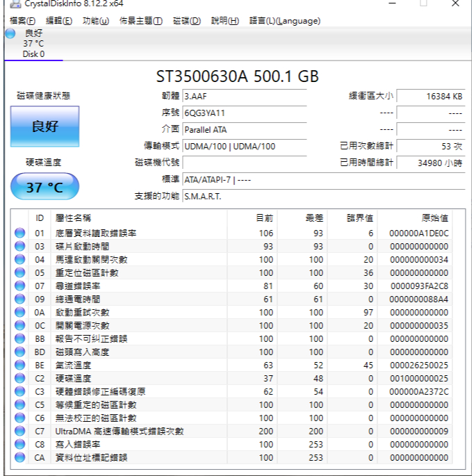Click the status orb for 總通電時間 row

tap(20, 299)
